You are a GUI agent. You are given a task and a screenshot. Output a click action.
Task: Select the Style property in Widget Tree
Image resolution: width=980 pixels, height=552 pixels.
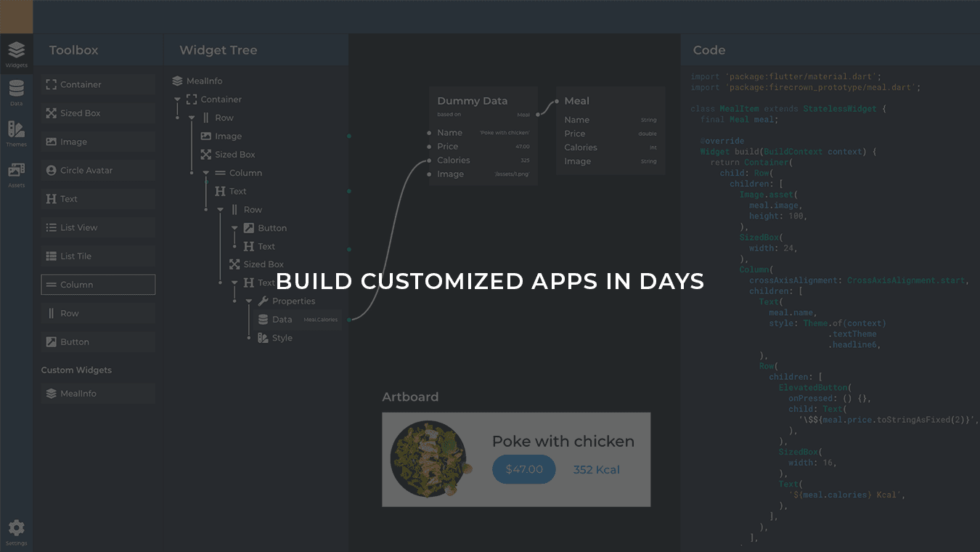click(275, 338)
